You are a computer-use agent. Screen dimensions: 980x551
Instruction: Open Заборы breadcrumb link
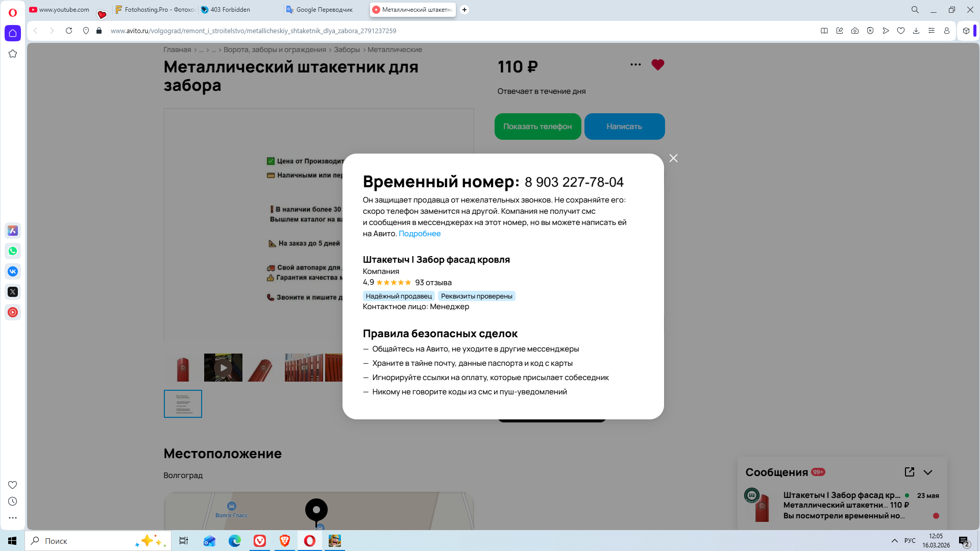(347, 49)
